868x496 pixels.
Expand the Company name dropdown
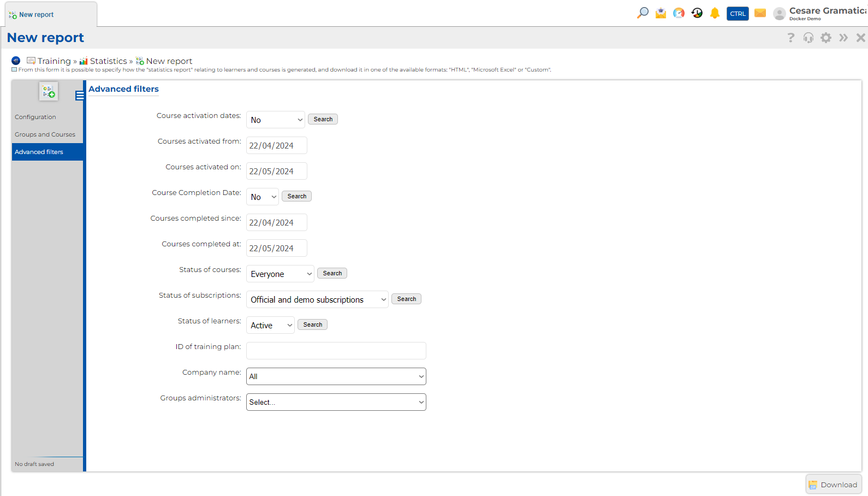click(x=336, y=376)
